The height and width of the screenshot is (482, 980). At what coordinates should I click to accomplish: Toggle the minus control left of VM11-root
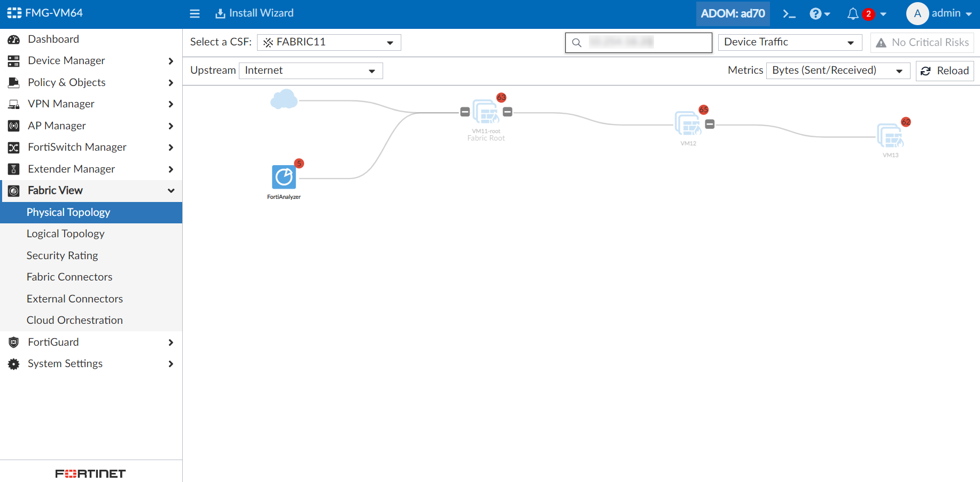click(464, 112)
